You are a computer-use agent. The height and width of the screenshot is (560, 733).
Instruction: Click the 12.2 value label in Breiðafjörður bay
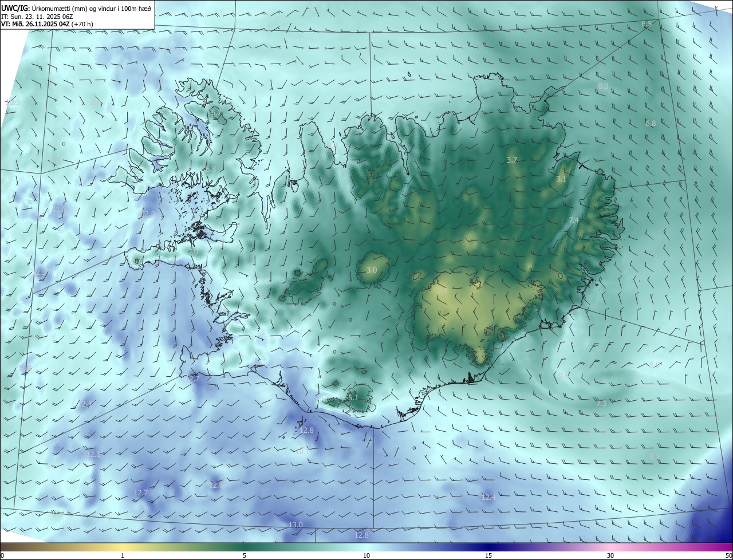(148, 214)
